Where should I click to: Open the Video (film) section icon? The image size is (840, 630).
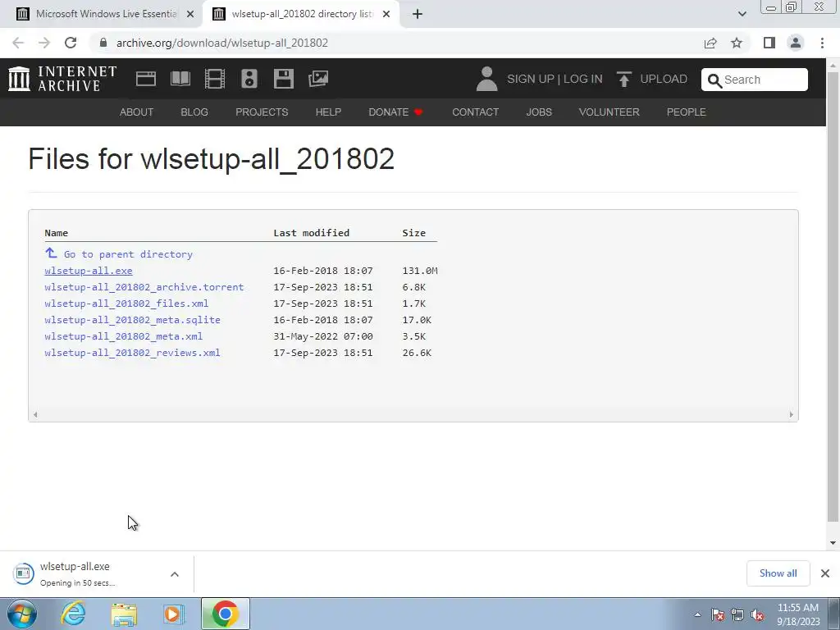(x=215, y=79)
